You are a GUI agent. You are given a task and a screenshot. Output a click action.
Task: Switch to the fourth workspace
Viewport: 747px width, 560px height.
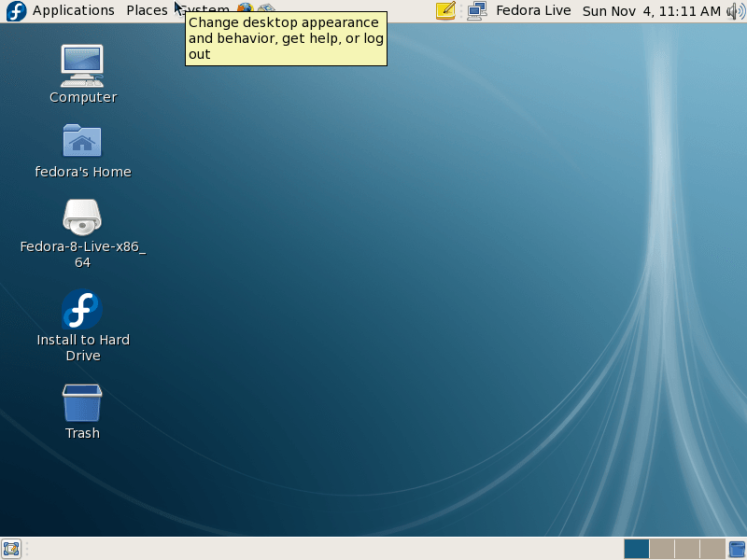pos(712,549)
